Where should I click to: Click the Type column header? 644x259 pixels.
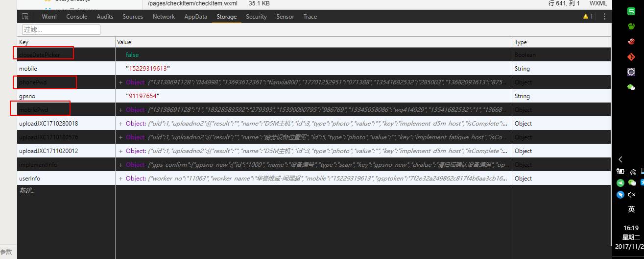[562, 42]
